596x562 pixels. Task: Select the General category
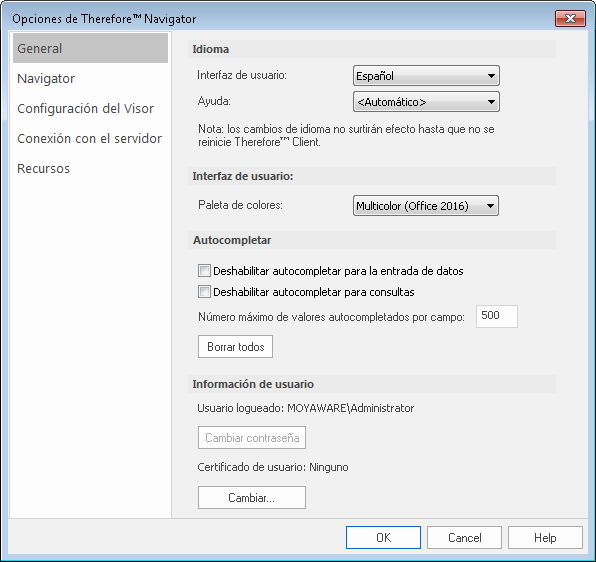coord(90,48)
